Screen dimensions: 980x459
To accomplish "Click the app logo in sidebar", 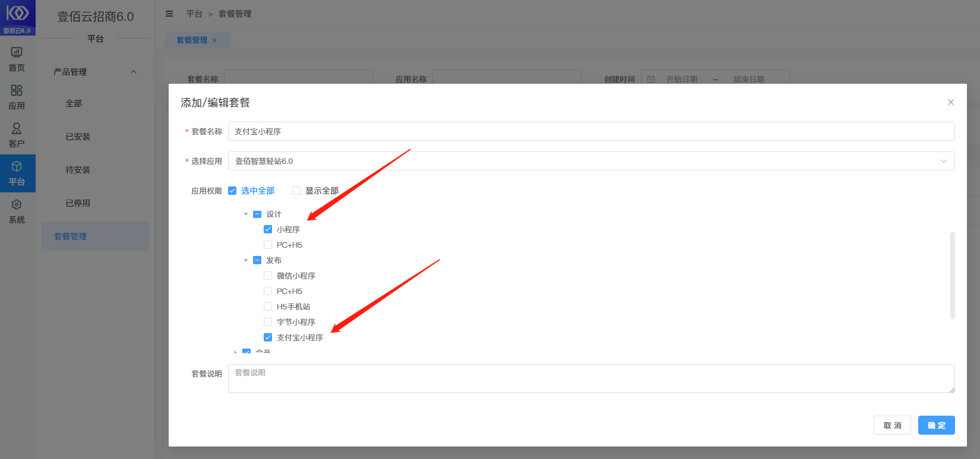I will click(x=17, y=17).
